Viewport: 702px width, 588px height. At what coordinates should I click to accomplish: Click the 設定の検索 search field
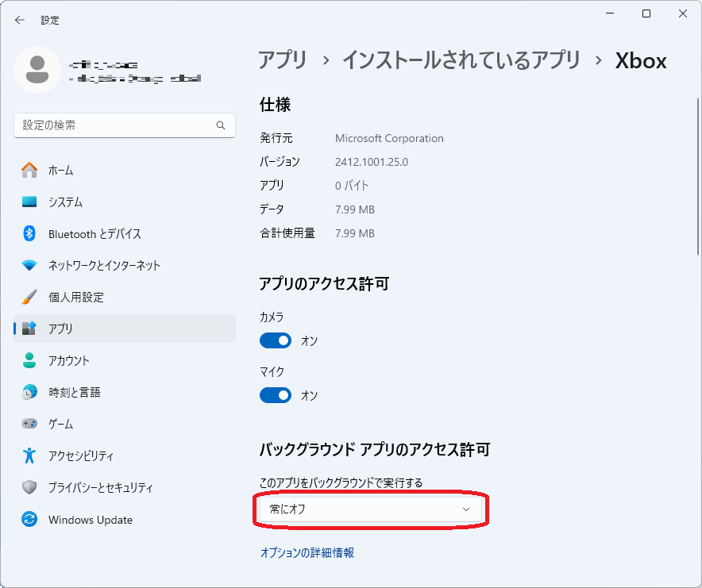pos(115,125)
